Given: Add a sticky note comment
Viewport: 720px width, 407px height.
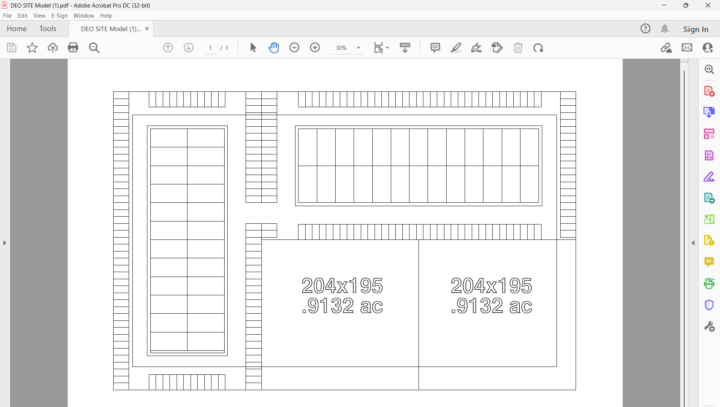Looking at the screenshot, I should [x=435, y=48].
